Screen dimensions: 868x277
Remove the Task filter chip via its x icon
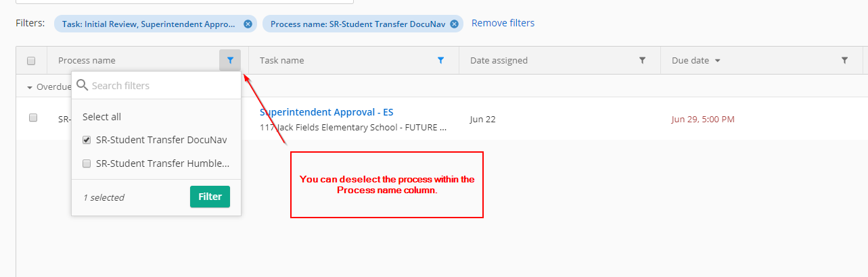coord(248,24)
